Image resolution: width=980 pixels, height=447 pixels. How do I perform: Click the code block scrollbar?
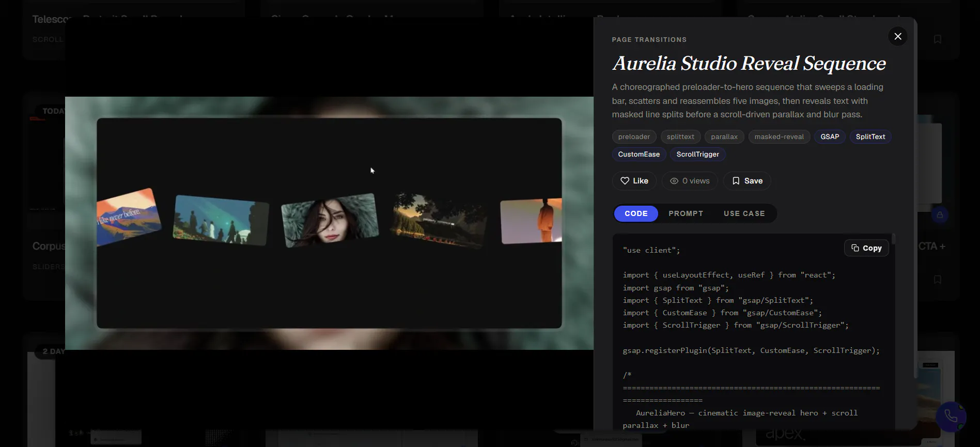pyautogui.click(x=893, y=239)
